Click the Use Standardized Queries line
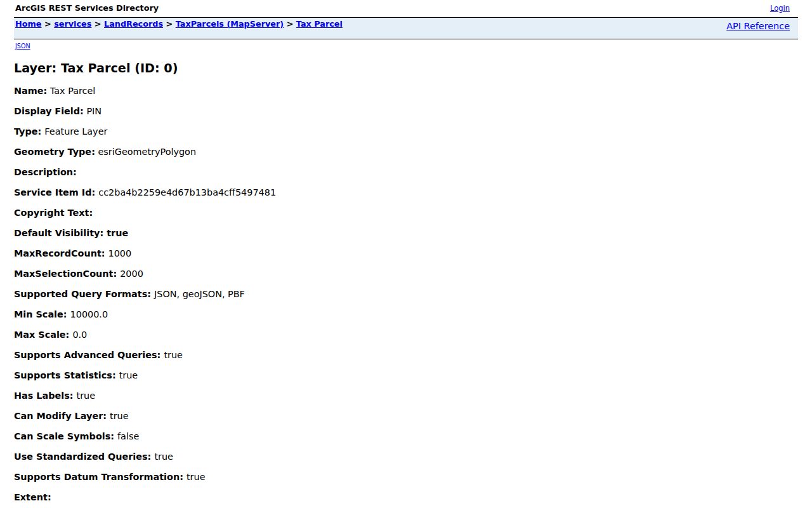 point(93,457)
